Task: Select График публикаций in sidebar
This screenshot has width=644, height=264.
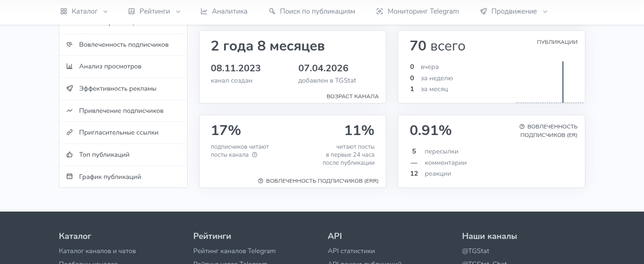Action: click(x=123, y=177)
